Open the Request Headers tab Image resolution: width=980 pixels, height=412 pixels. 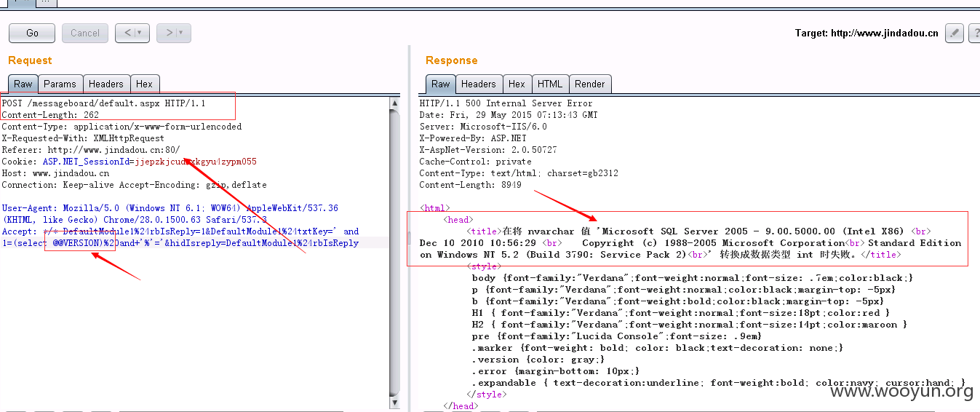(x=106, y=84)
